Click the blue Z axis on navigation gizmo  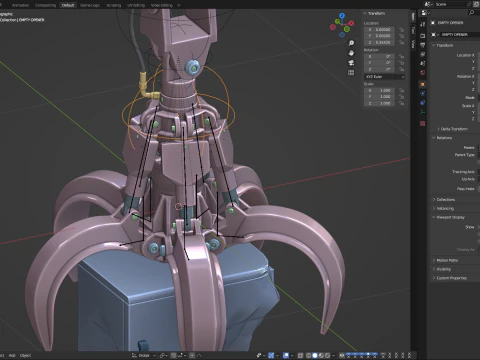point(342,16)
